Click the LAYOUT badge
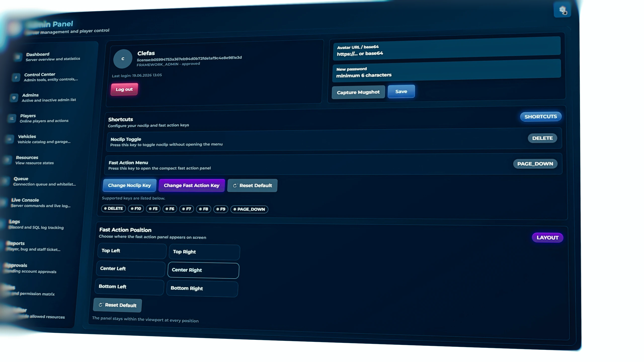 coord(547,238)
